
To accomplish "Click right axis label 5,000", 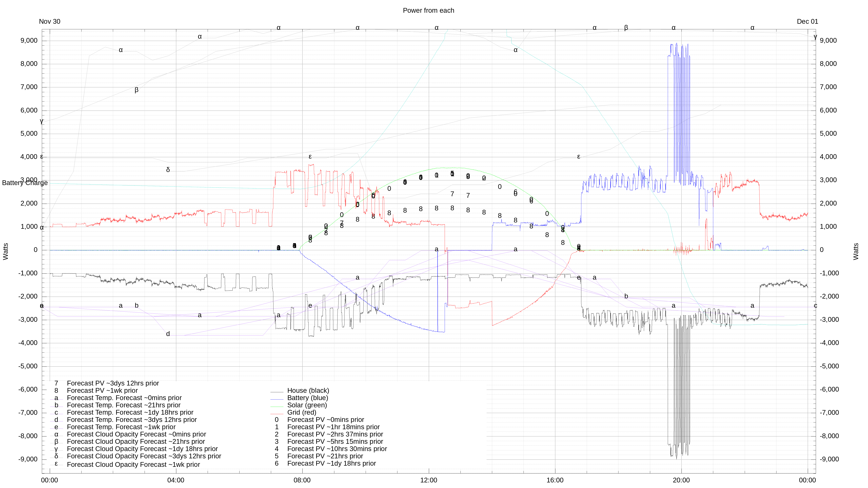I will click(x=828, y=134).
